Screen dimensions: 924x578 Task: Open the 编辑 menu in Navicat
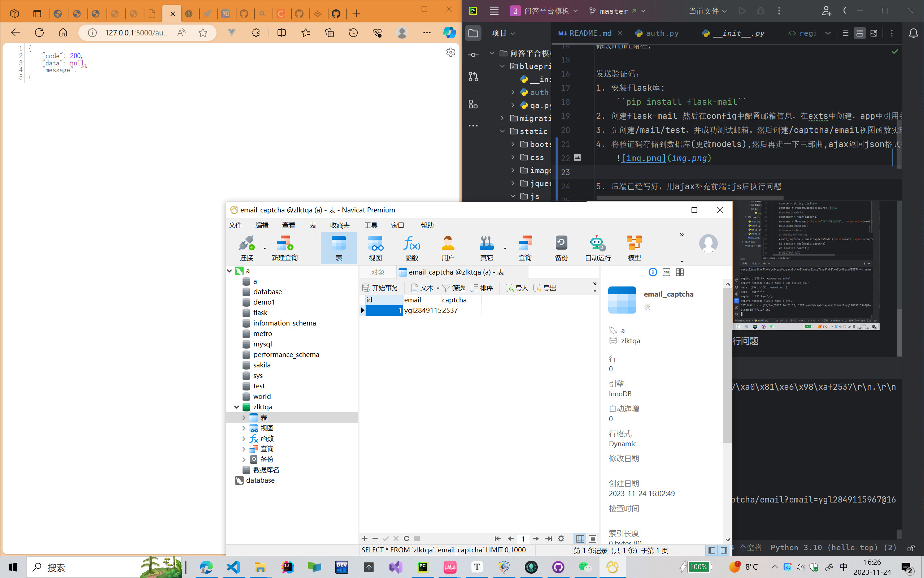coord(262,225)
